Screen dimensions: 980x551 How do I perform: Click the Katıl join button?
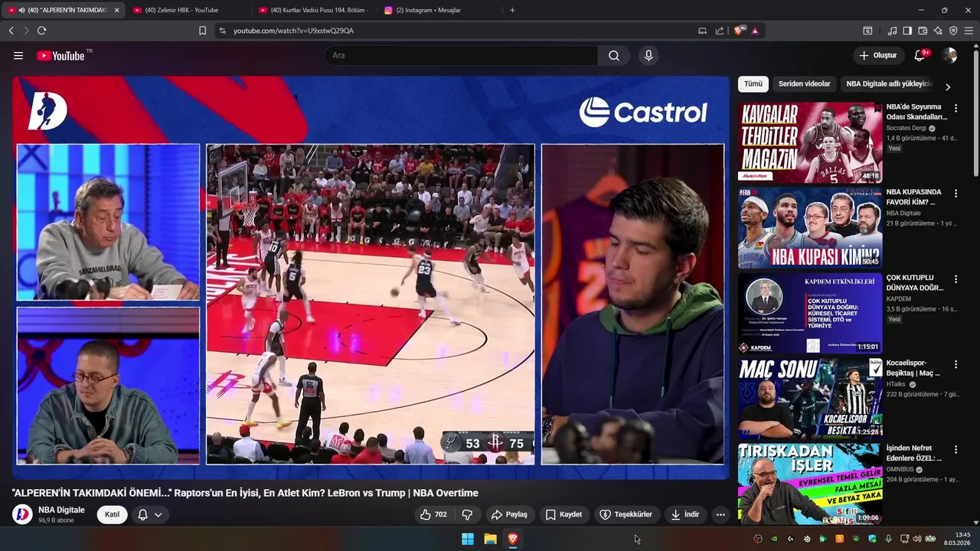point(112,514)
